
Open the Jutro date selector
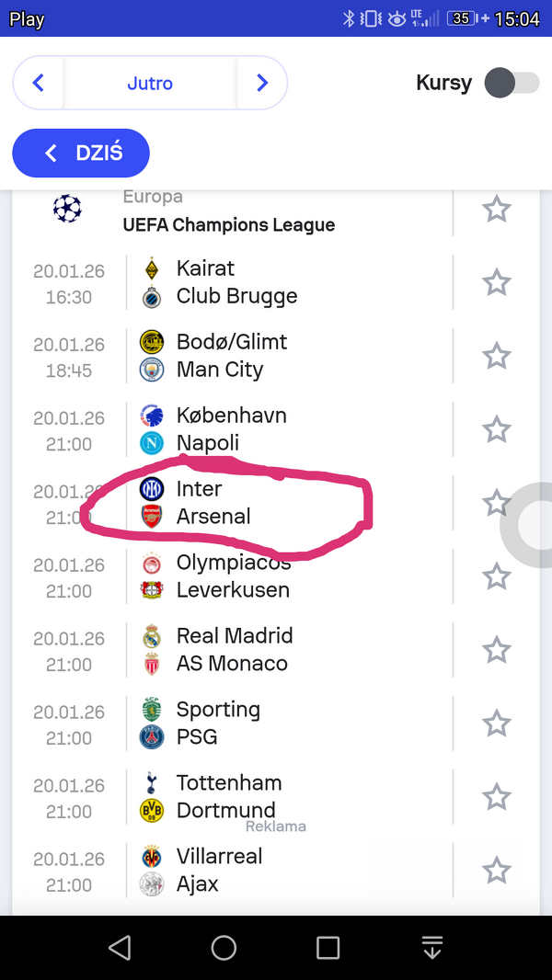click(x=150, y=83)
